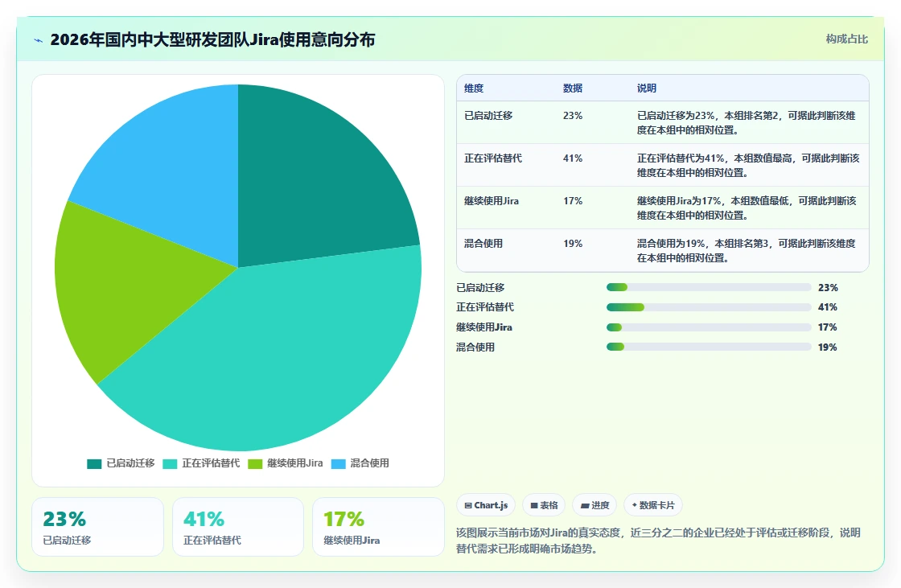
Task: Click the 19% value in the table
Action: [x=573, y=244]
